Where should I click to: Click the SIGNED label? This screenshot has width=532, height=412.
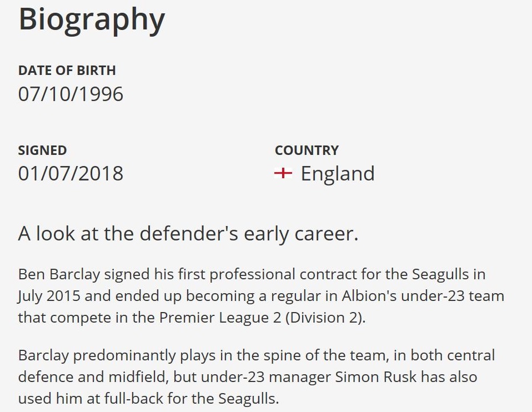[x=42, y=150]
